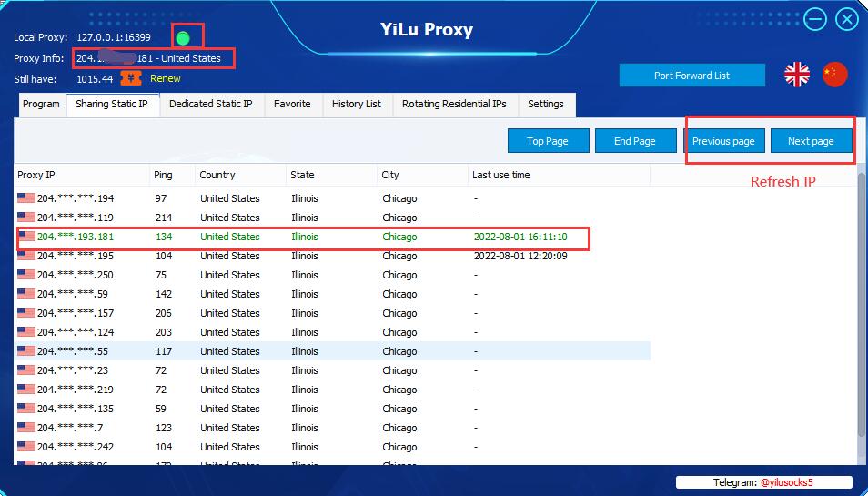Click the Telegram @yilusocks5 link

787,482
